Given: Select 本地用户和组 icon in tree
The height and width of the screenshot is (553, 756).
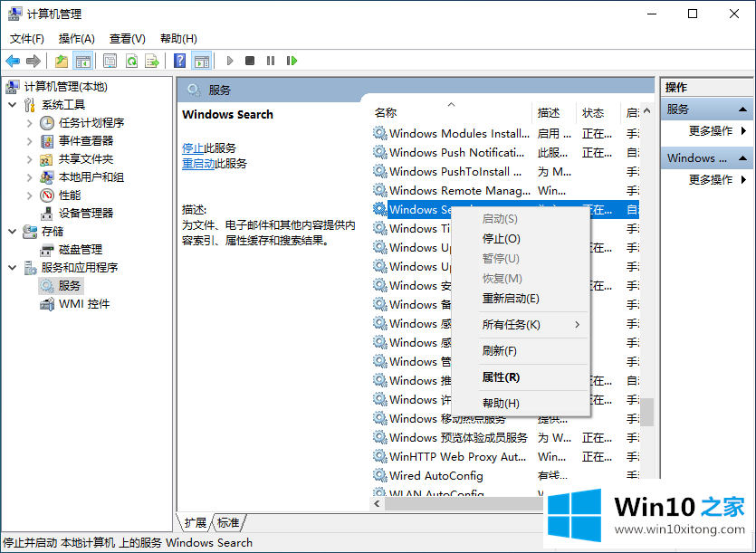Looking at the screenshot, I should 47,177.
